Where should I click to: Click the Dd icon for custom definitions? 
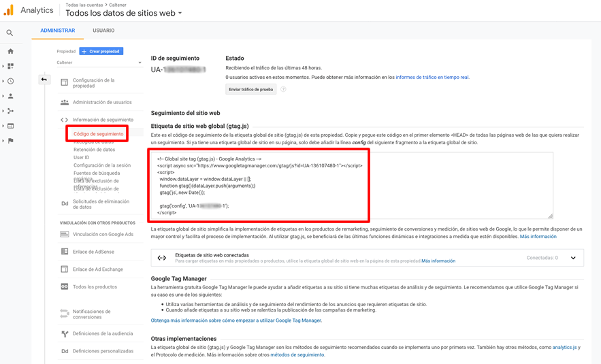[65, 351]
